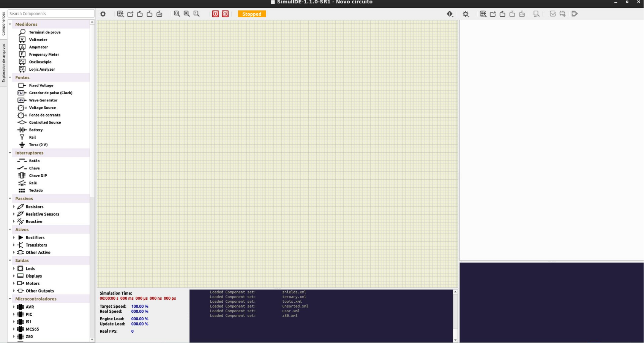Select the Voltmeter component
644x343 pixels.
(38, 40)
